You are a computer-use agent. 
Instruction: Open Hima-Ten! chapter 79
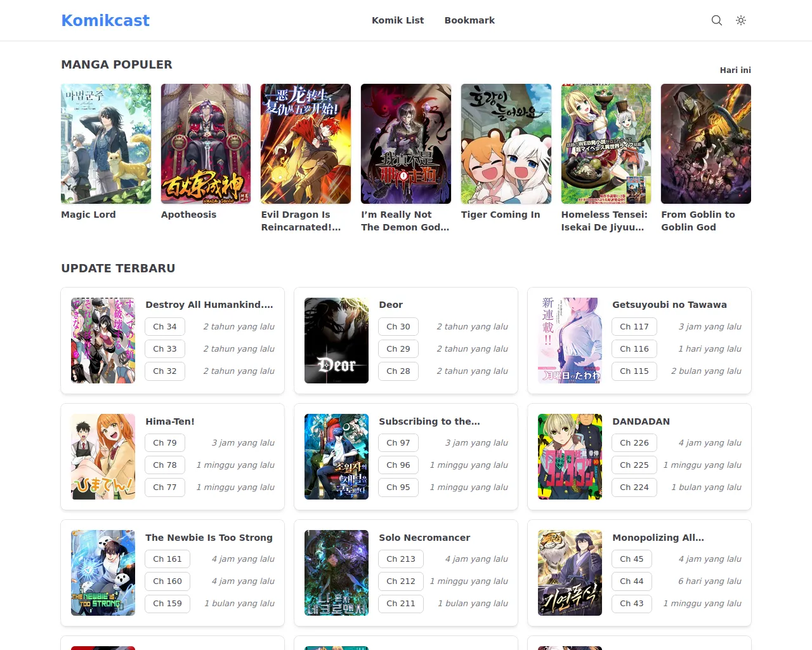tap(165, 443)
